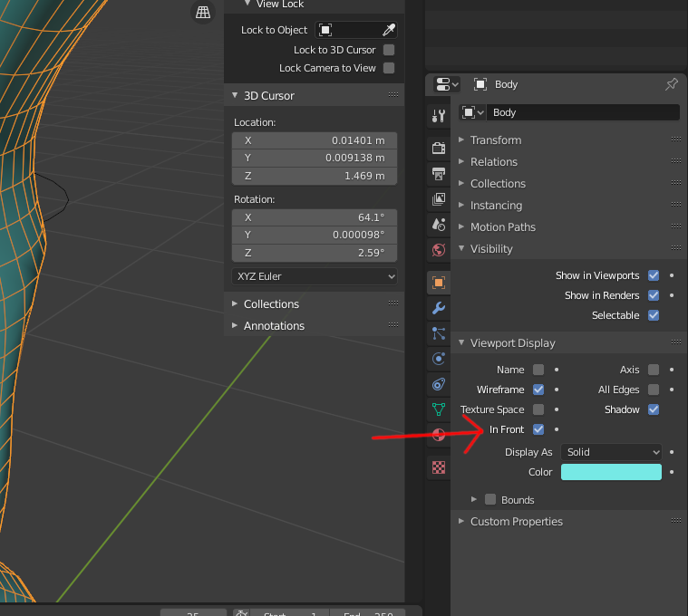Click animate dot beside Display As
Screen dimensions: 688x616
pos(672,452)
